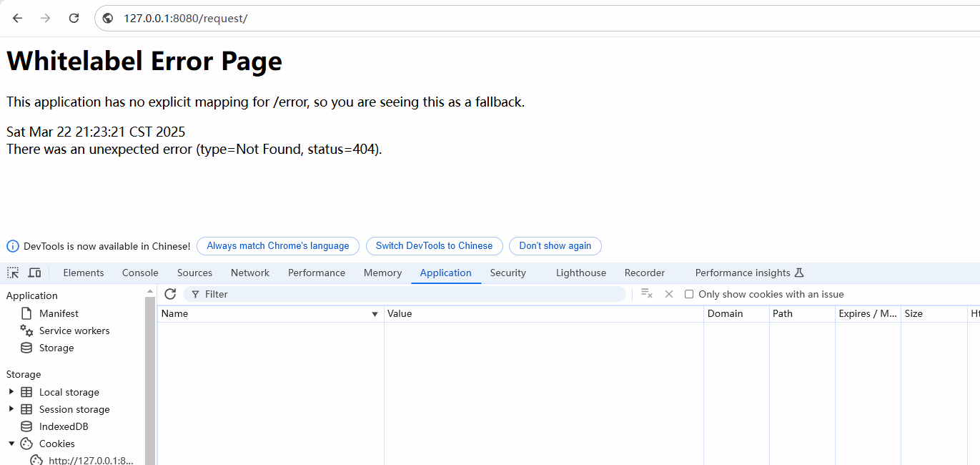Select Cookies in the sidebar
The height and width of the screenshot is (465, 980).
(57, 444)
